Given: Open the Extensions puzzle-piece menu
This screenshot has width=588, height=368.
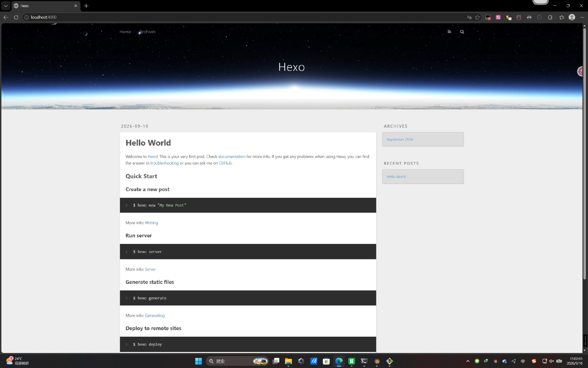Looking at the screenshot, I should coord(550,17).
